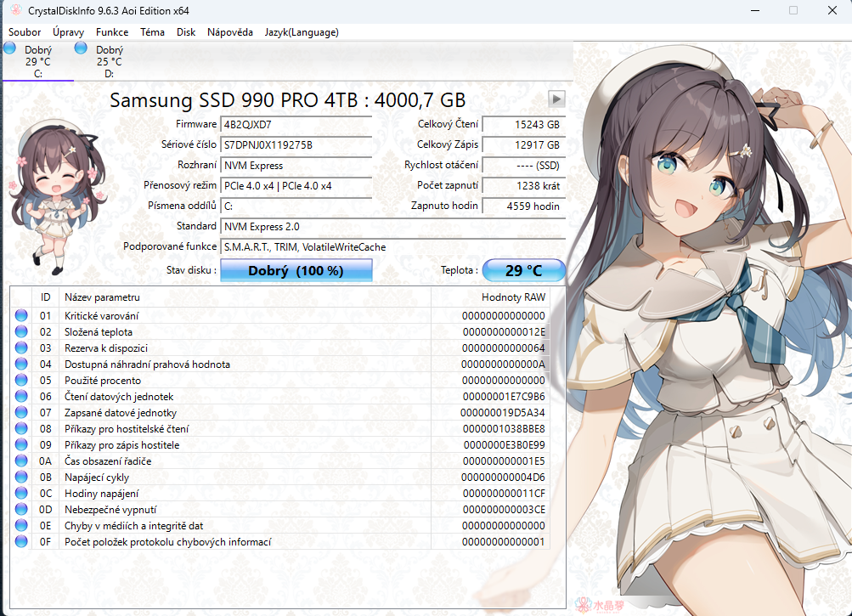Click the next disk arrow button
The width and height of the screenshot is (852, 616).
(556, 99)
